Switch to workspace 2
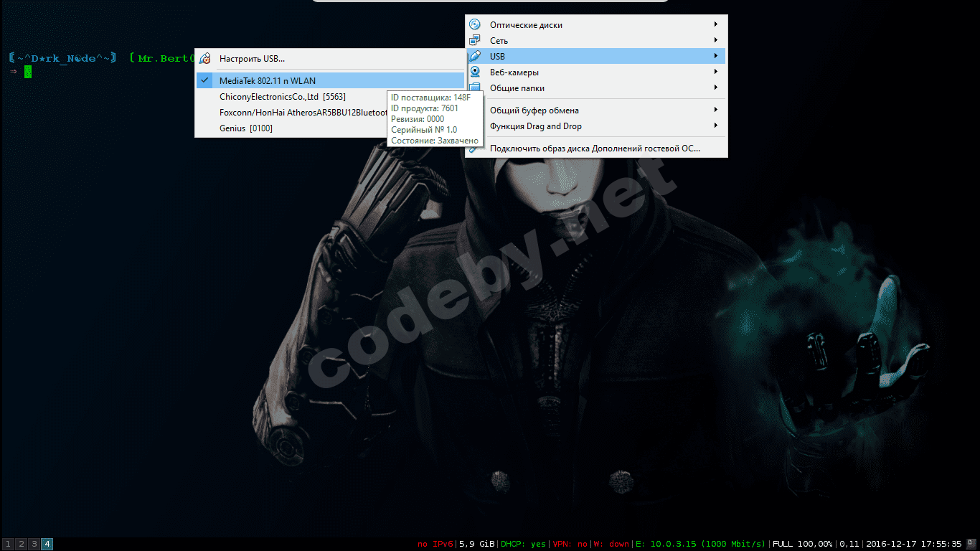980x551 pixels. [x=21, y=544]
